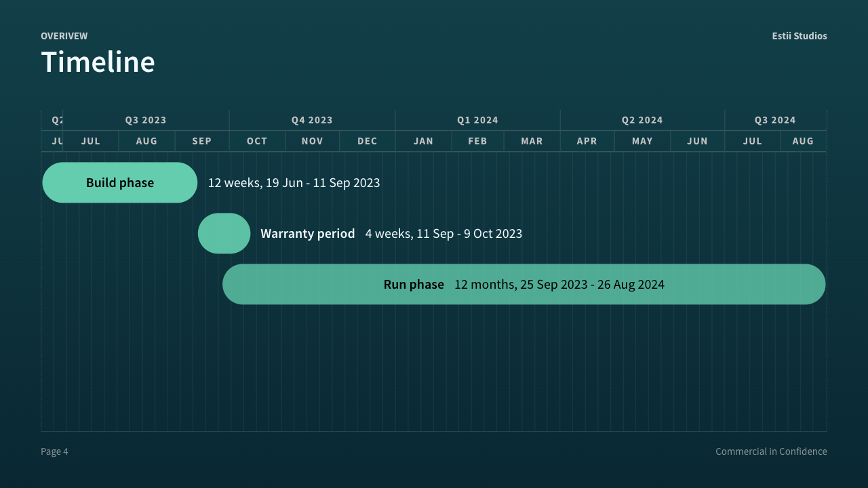Click '12 weeks, 19 Jun - 11 Sep 2023' text
868x488 pixels.
click(294, 182)
